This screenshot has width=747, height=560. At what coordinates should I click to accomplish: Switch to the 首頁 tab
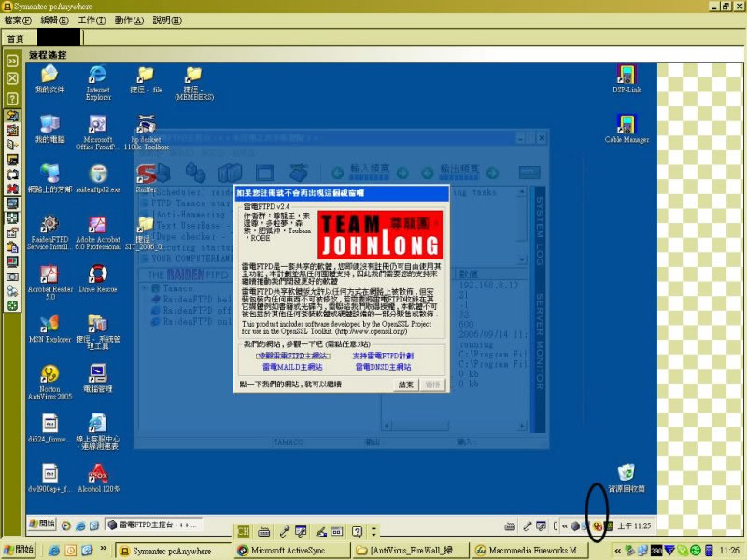tap(16, 38)
